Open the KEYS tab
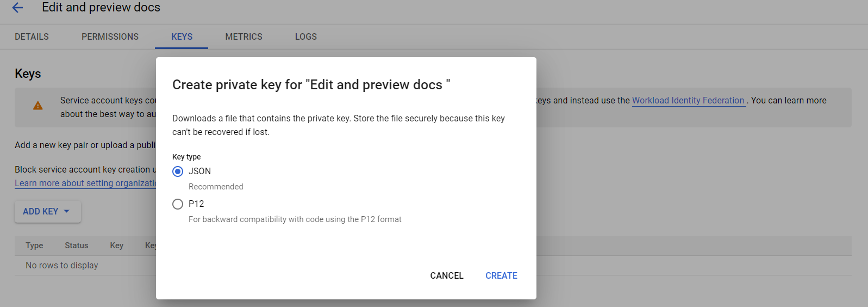Viewport: 868px width, 307px height. click(182, 36)
